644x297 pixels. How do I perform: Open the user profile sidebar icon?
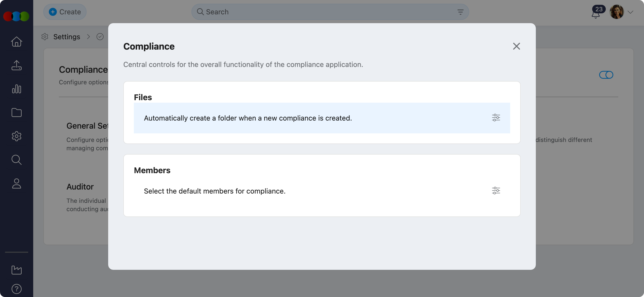[17, 183]
